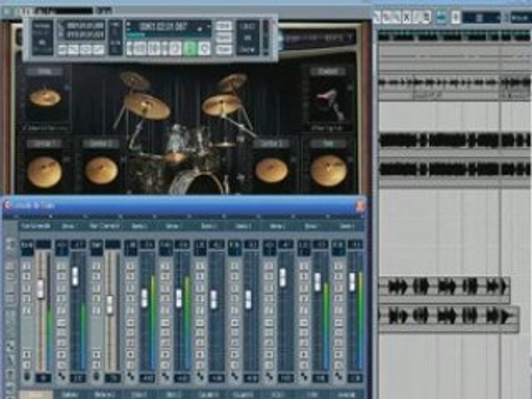Open the grid type dropdown at toolbar's right edge
The image size is (532, 399).
coord(520,17)
